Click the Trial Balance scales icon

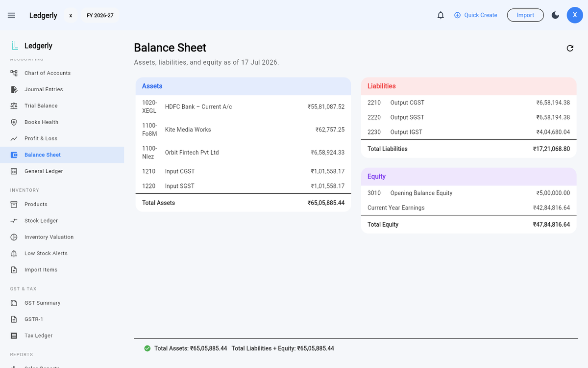pyautogui.click(x=14, y=106)
